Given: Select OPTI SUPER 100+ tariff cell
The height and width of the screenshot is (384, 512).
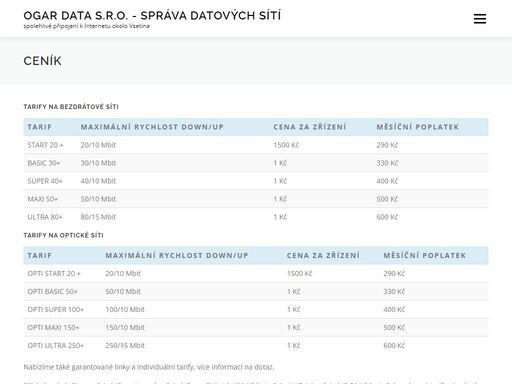Looking at the screenshot, I should click(x=56, y=310).
